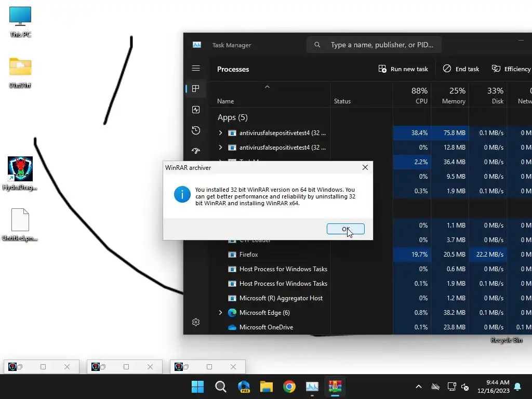Sort by CPU column header
532x399 pixels.
point(412,96)
